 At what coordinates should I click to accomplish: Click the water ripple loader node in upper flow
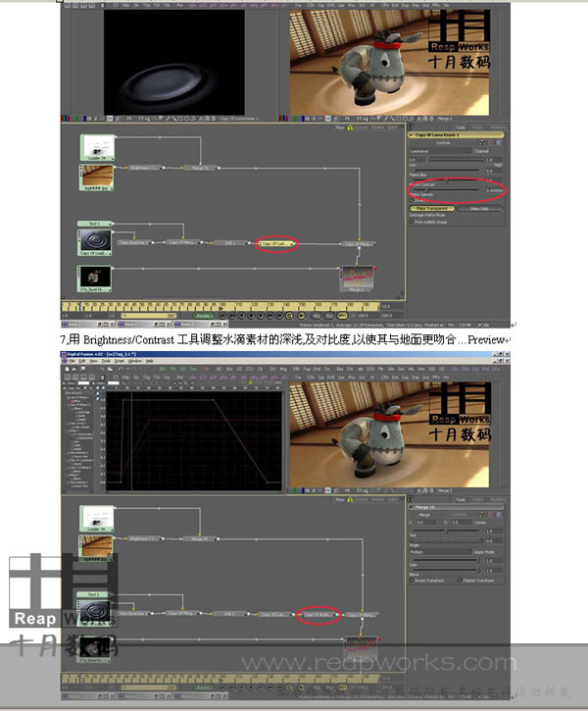93,240
